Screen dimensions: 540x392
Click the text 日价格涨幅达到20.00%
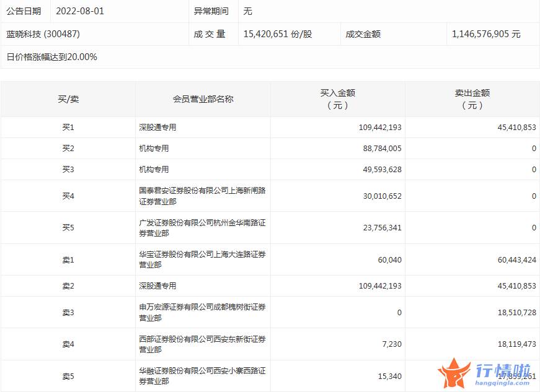pyautogui.click(x=51, y=57)
